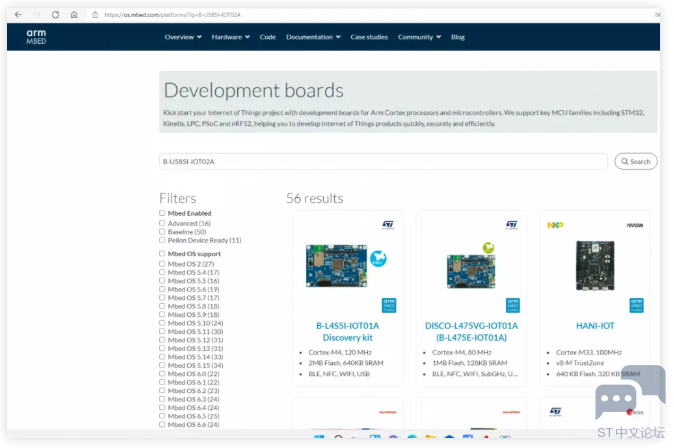Check the Advanced (16) filter

pos(162,223)
